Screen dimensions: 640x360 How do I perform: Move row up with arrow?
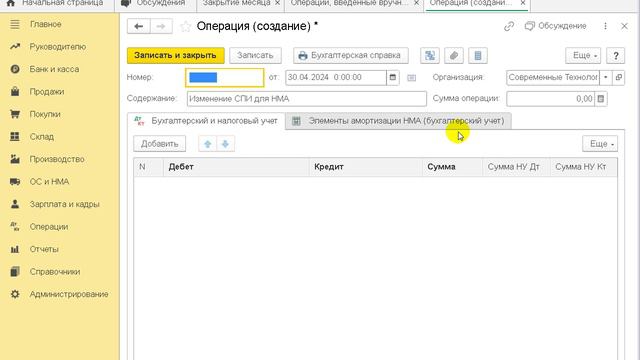[x=208, y=144]
